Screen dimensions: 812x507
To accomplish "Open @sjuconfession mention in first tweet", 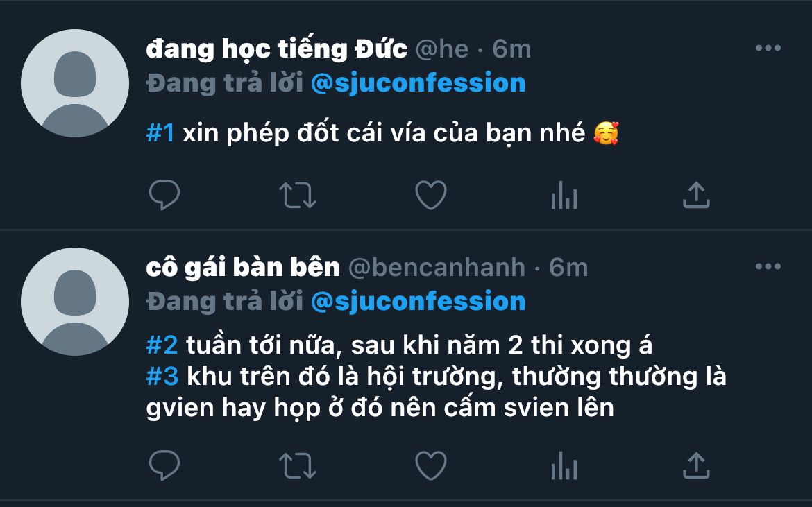I will point(418,83).
